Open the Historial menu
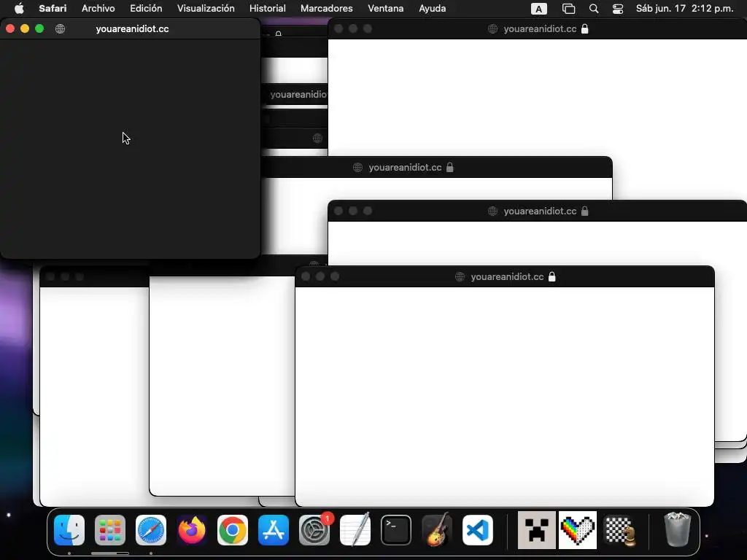 pyautogui.click(x=267, y=9)
